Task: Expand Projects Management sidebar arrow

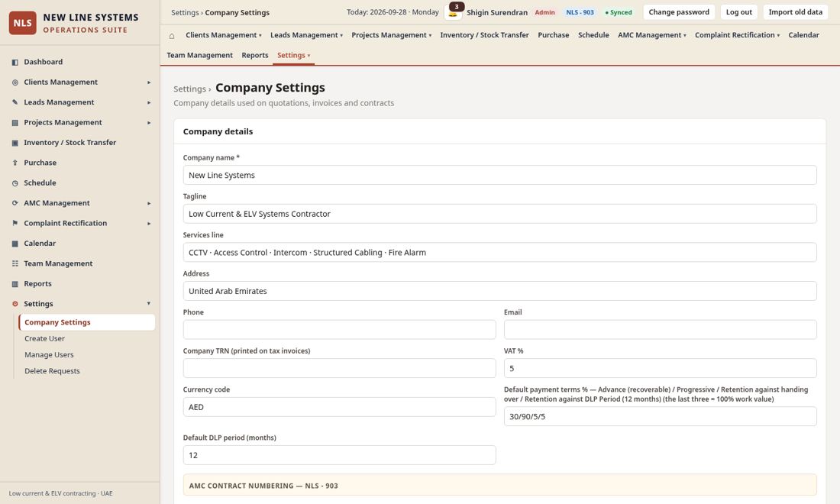Action: point(149,123)
